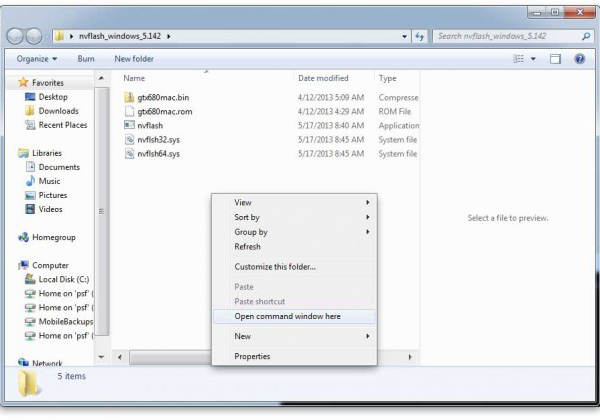Click the Pictures library icon
Viewport: 600px width, 420px height.
pos(30,195)
